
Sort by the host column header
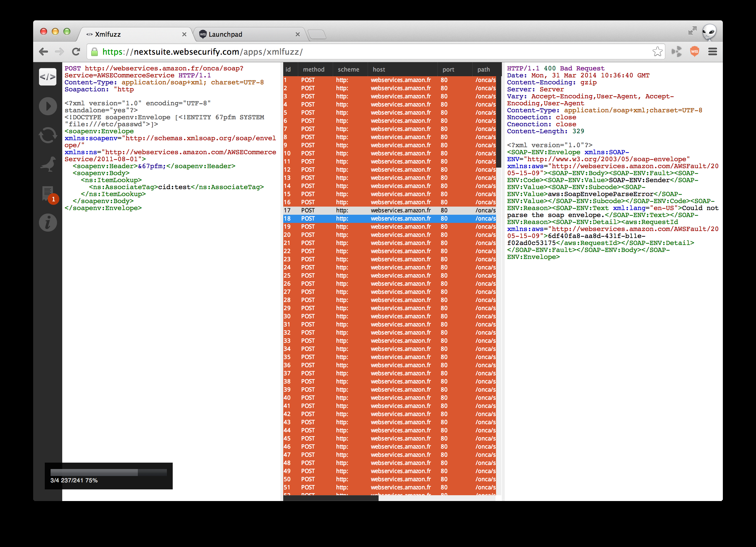[379, 69]
